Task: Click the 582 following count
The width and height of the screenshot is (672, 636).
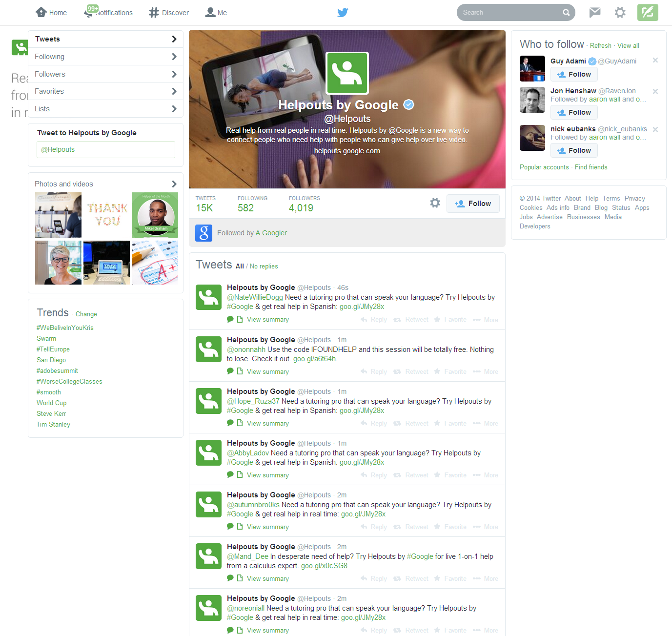Action: point(245,208)
